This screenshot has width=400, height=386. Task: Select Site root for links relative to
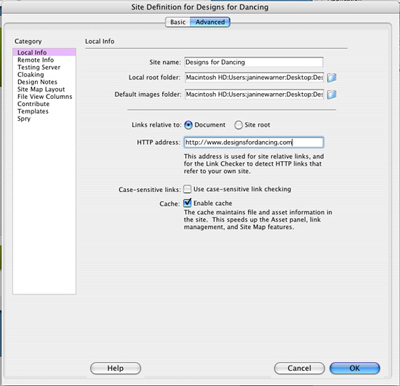click(238, 125)
